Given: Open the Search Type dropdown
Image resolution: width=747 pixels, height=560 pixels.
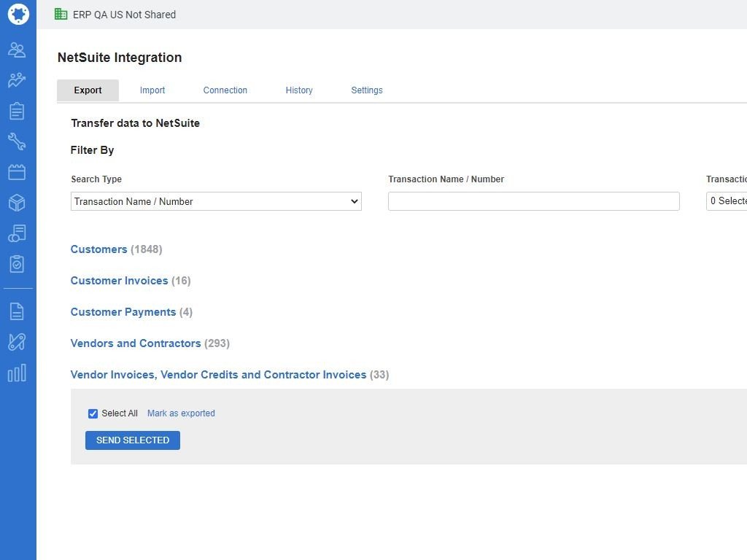Looking at the screenshot, I should [216, 201].
